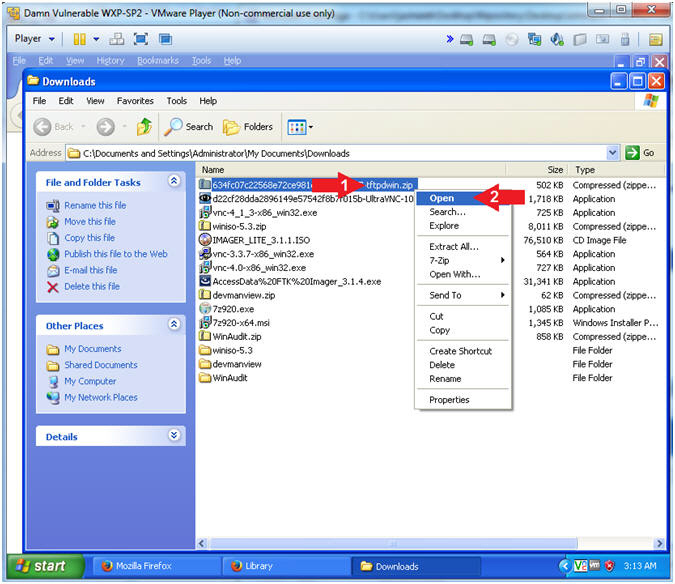675x584 pixels.
Task: Open the Edit menu in Downloads window
Action: click(x=66, y=101)
